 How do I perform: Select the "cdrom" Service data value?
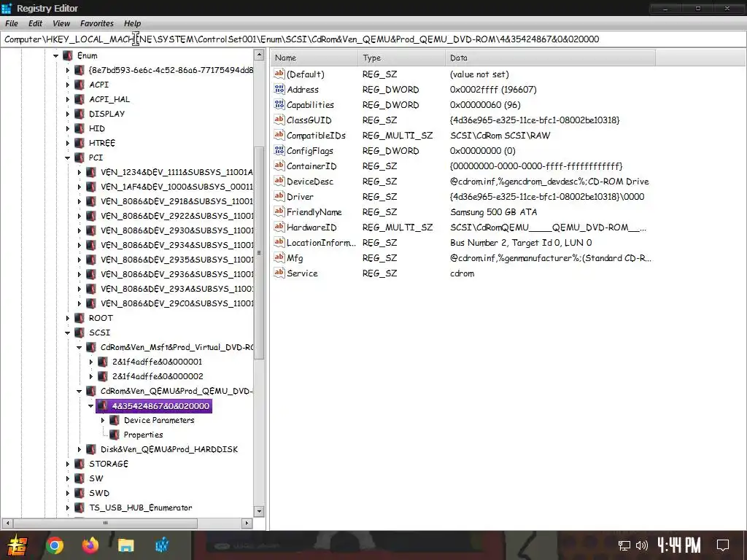tap(462, 273)
